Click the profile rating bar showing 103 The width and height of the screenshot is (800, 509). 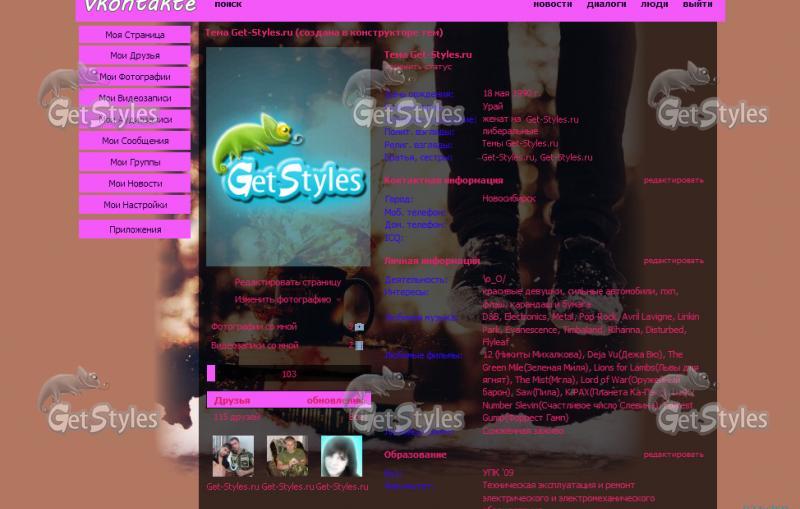coord(288,374)
